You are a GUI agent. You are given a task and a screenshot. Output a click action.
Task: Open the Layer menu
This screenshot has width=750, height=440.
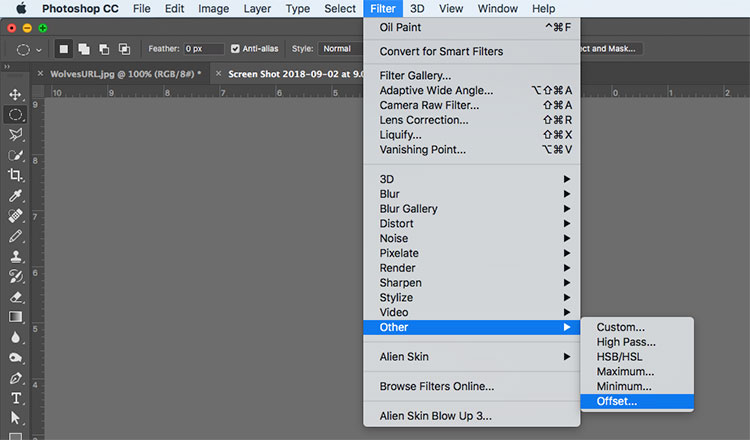pyautogui.click(x=257, y=9)
